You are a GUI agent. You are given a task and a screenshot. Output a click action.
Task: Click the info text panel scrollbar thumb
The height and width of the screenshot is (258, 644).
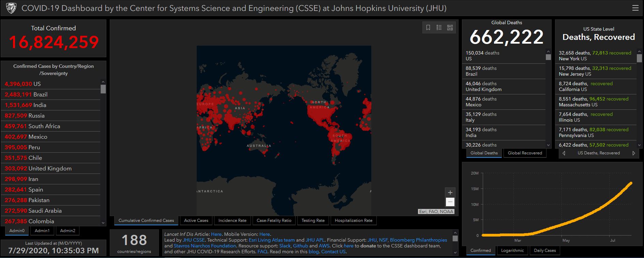click(x=455, y=238)
